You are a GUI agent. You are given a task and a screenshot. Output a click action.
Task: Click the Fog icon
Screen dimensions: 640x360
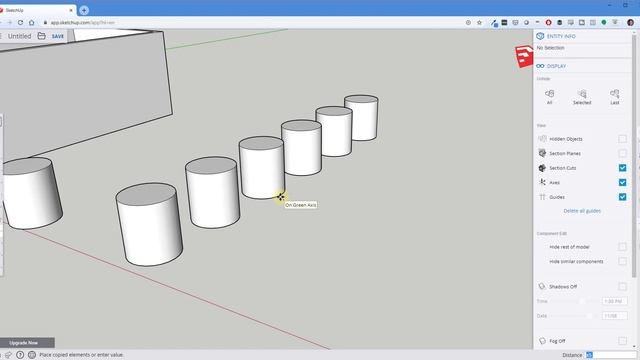click(x=542, y=341)
